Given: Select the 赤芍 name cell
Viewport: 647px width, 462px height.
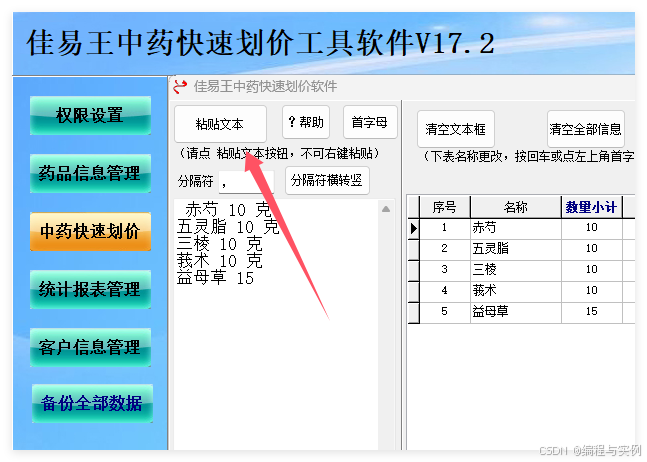Looking at the screenshot, I should pyautogui.click(x=516, y=229).
